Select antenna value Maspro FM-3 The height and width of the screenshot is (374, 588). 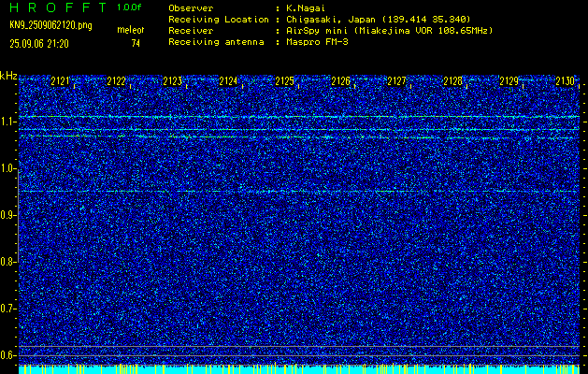317,42
